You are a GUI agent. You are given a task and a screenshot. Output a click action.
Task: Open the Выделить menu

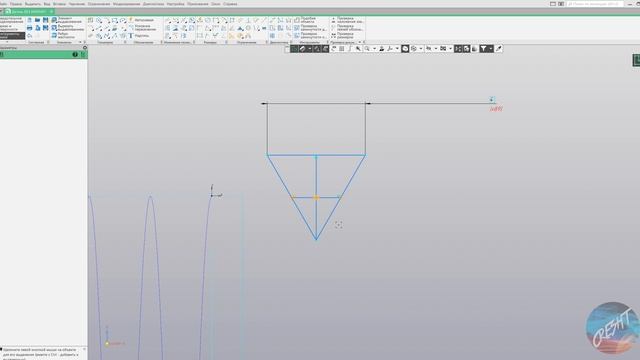[x=33, y=4]
